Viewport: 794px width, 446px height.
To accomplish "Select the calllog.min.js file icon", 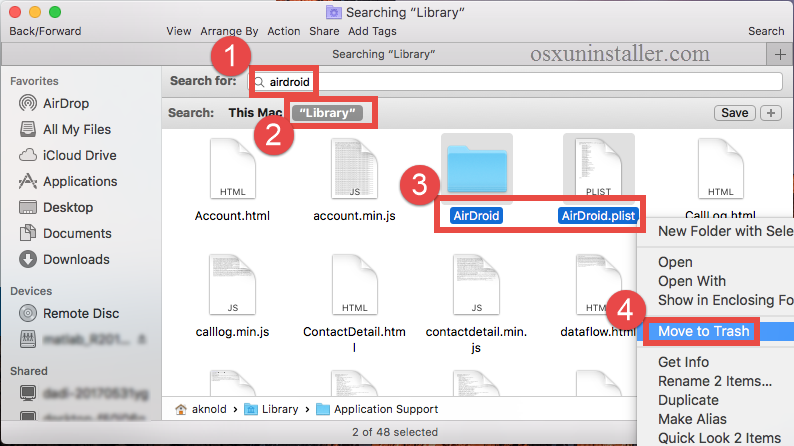I will tap(232, 285).
